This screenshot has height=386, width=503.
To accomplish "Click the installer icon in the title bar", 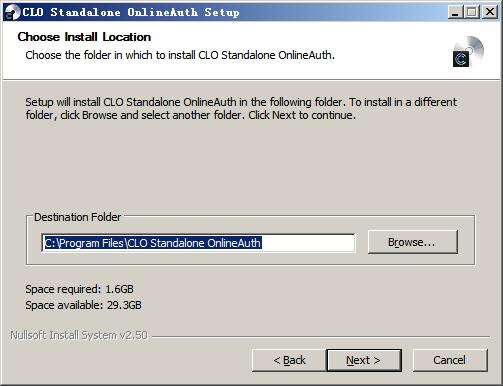I will coord(13,12).
